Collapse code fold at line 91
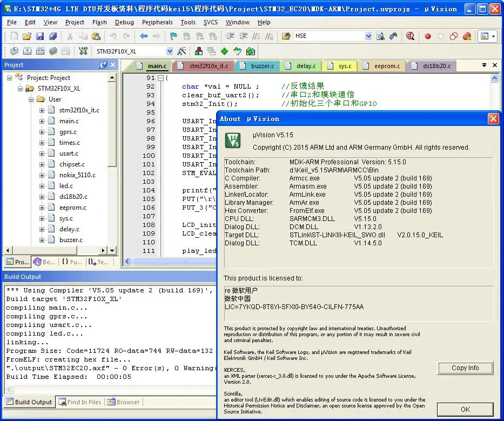The height and width of the screenshot is (421, 504). click(x=161, y=78)
